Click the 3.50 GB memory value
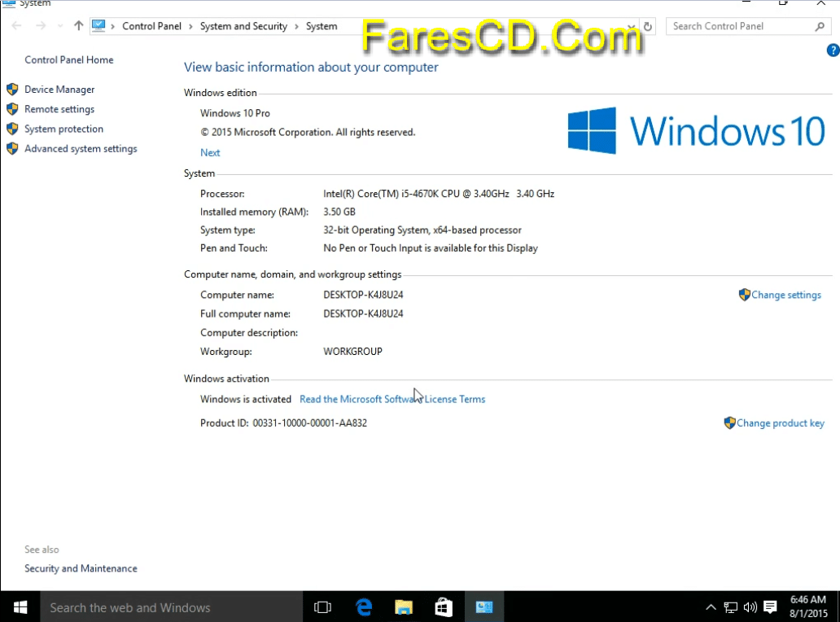This screenshot has width=840, height=622. pos(339,212)
